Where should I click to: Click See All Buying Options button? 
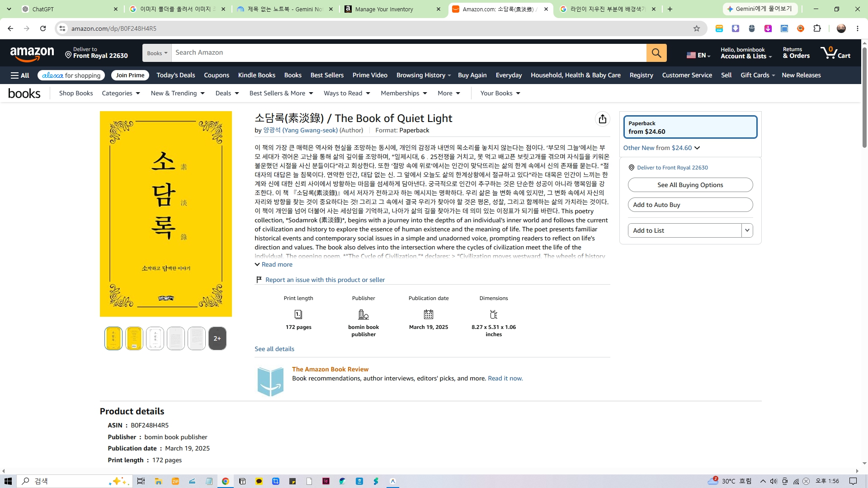point(690,185)
